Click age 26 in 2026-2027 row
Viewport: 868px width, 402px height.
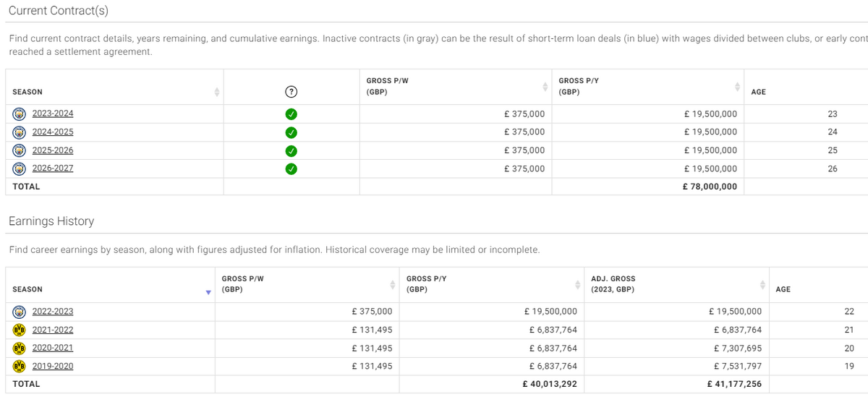click(832, 168)
